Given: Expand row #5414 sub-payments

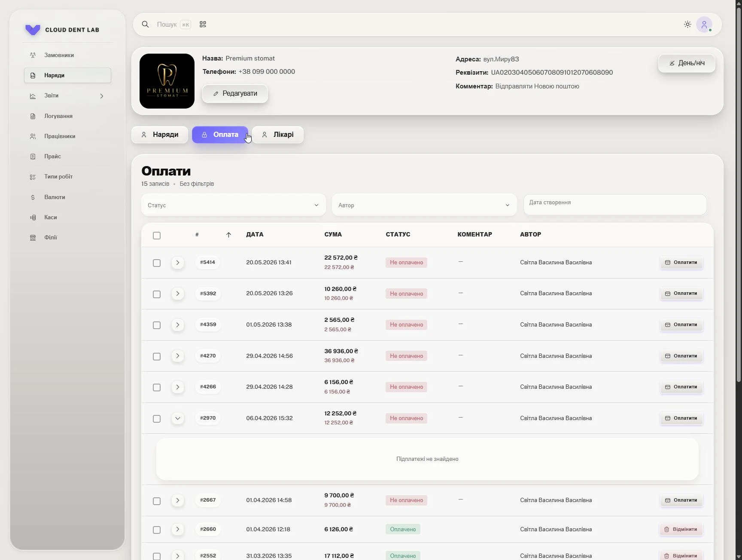Looking at the screenshot, I should tap(177, 263).
